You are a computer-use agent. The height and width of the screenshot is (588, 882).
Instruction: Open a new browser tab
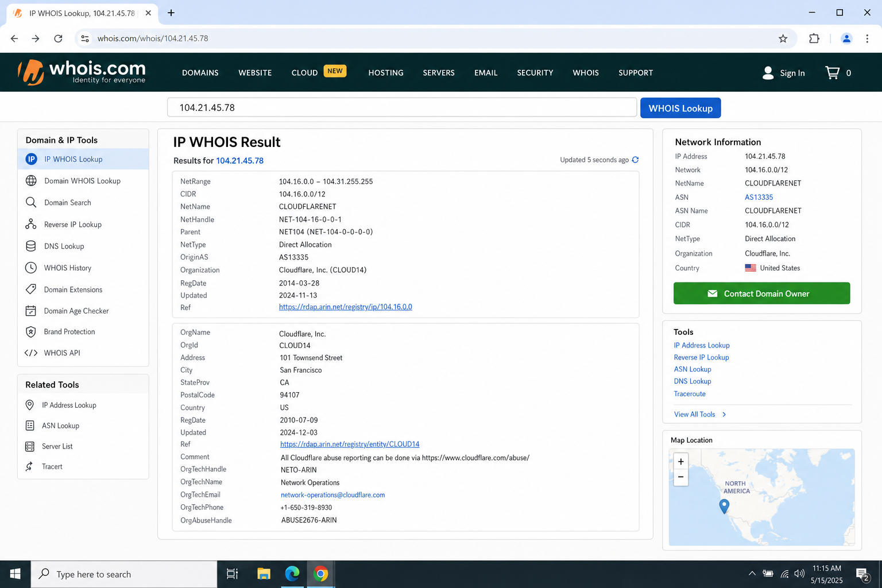click(x=171, y=13)
